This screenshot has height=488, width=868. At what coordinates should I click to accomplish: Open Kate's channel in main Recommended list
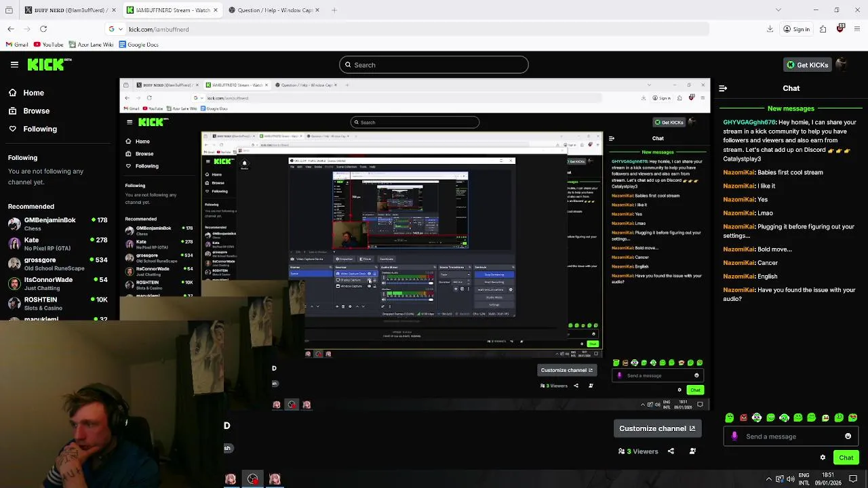58,243
